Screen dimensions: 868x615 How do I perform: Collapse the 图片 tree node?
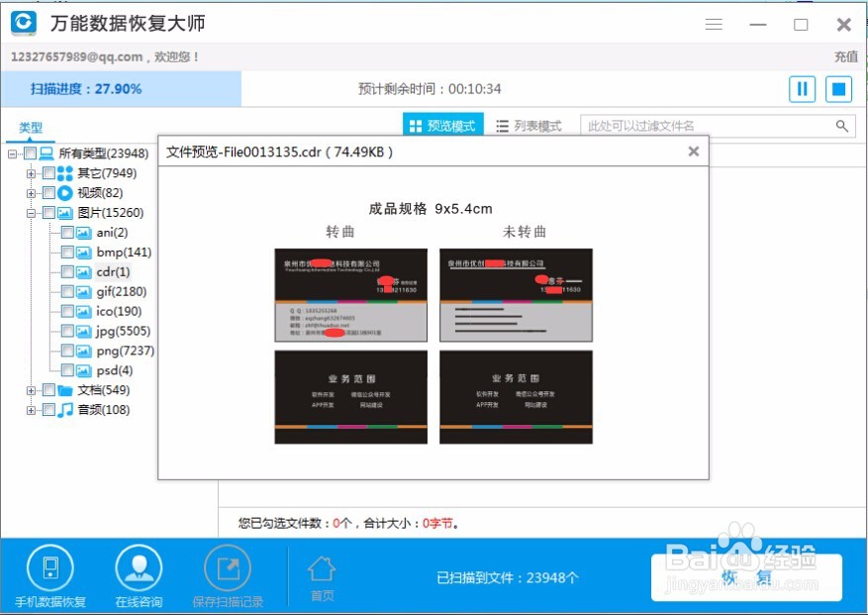click(x=31, y=213)
